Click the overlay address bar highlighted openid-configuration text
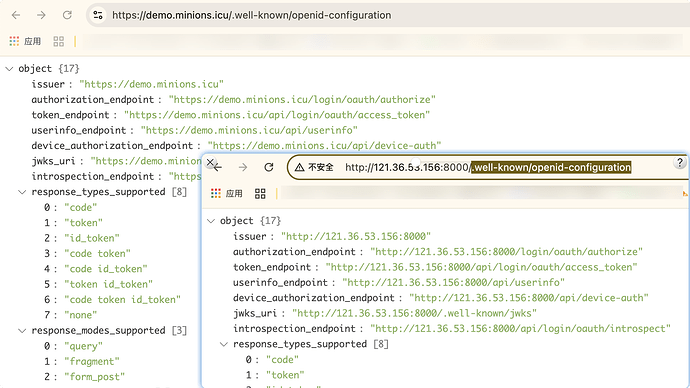690x388 pixels. click(551, 167)
